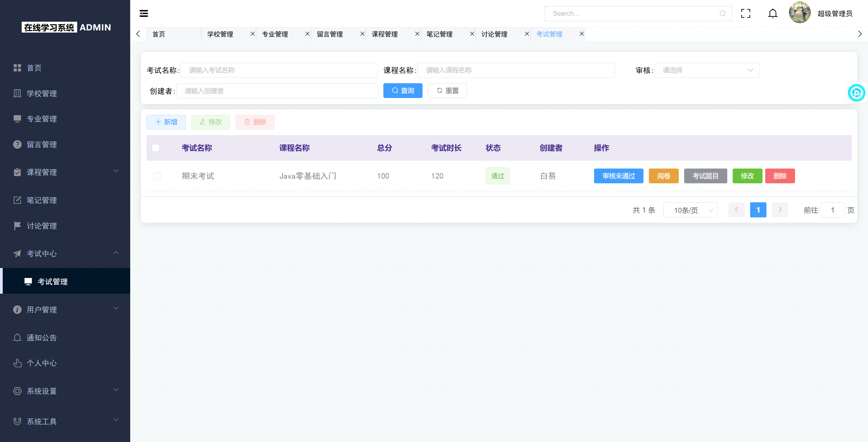This screenshot has height=442, width=868.
Task: Open 通知公告 in the sidebar
Action: 42,337
